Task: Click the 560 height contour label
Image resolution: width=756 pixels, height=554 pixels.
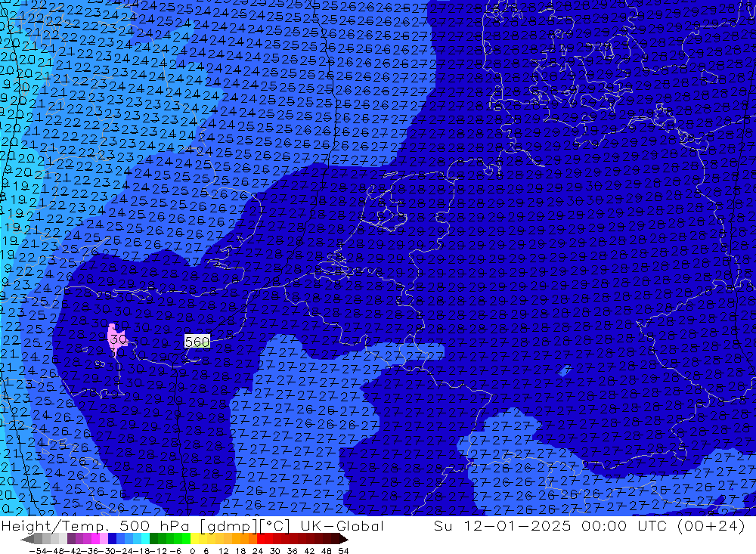Action: [197, 342]
